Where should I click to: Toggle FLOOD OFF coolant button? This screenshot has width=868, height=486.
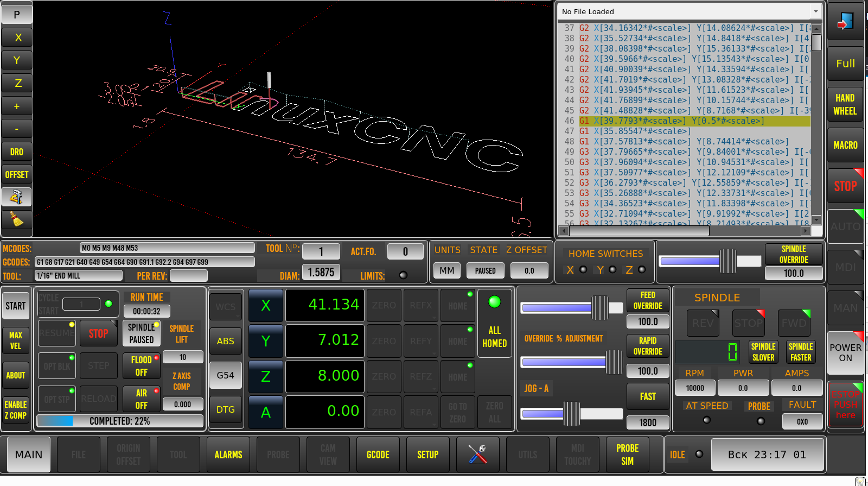[x=141, y=366]
